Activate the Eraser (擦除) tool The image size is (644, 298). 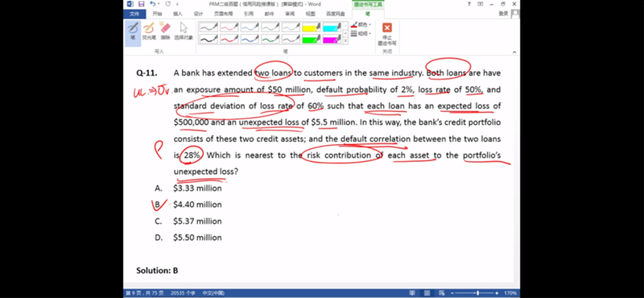[165, 31]
